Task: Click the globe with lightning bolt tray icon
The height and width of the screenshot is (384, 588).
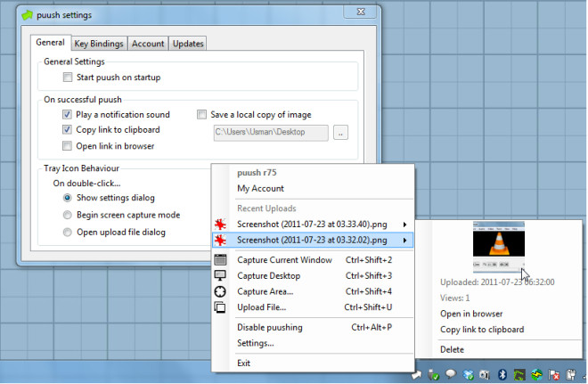Action: click(536, 374)
